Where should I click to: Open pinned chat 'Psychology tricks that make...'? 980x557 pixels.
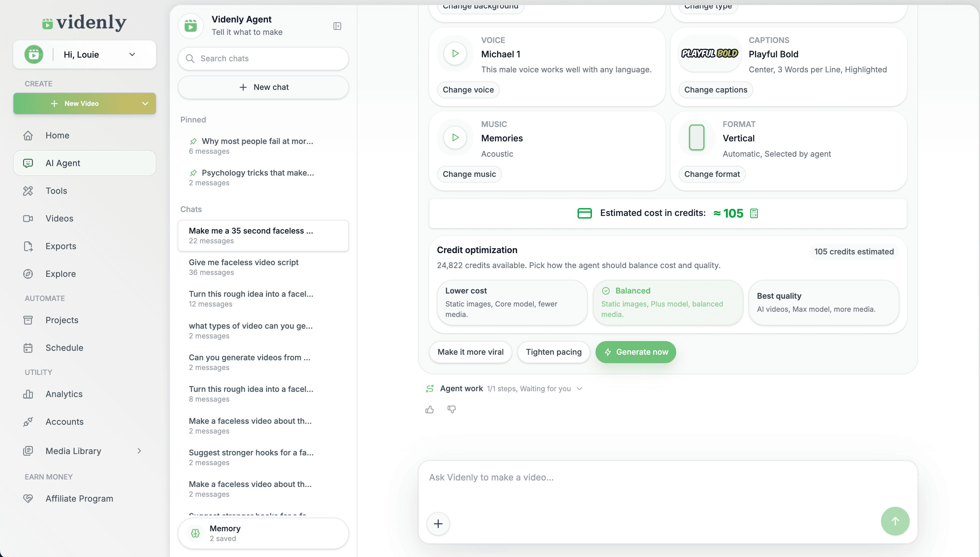(263, 178)
